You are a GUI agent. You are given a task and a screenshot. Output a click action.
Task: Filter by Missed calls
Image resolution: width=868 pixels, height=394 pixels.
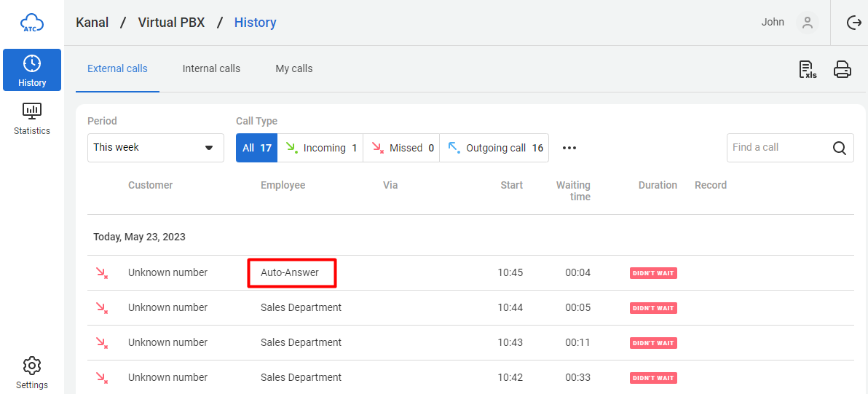[401, 148]
